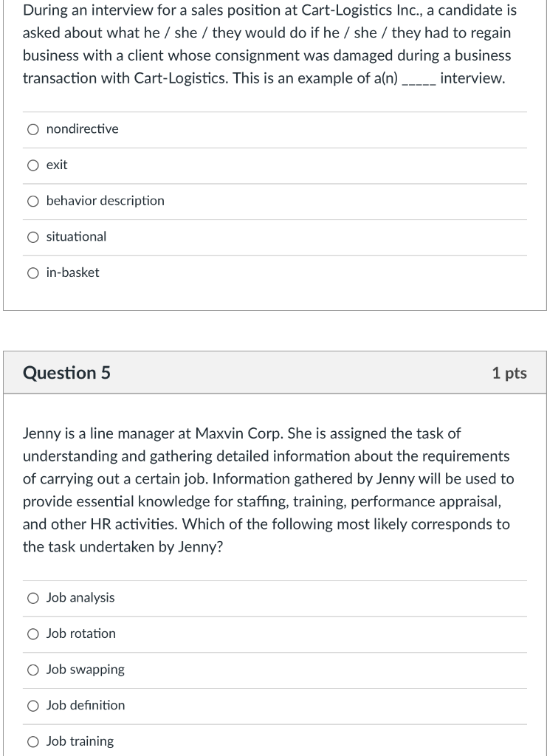Click the Jenny line manager question text

point(269,490)
